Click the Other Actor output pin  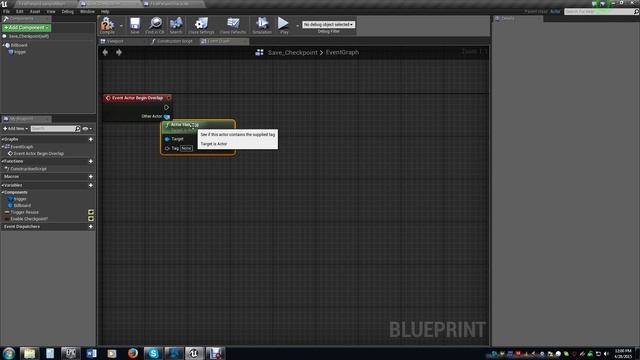[167, 116]
